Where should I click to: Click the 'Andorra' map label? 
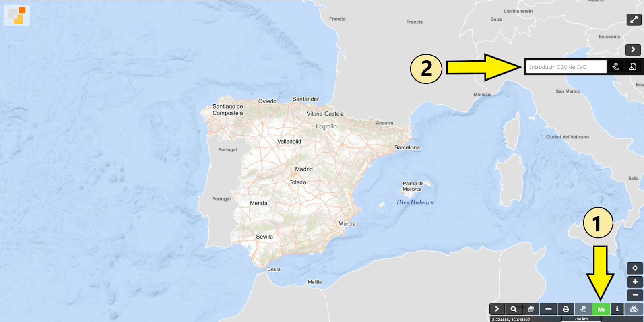click(x=384, y=123)
